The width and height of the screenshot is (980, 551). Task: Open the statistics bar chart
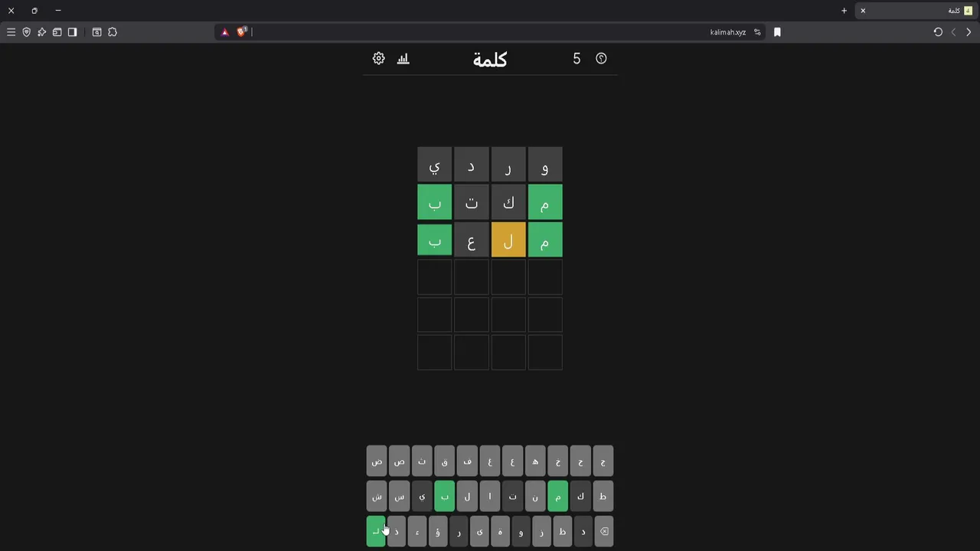403,58
